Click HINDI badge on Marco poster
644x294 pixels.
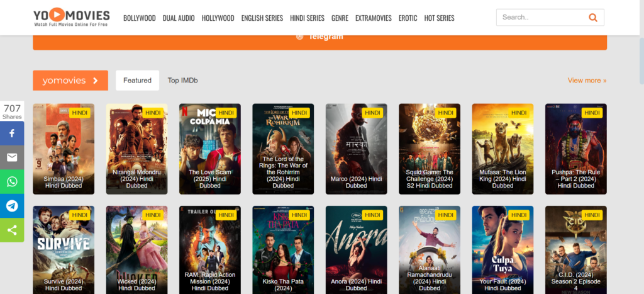click(x=372, y=113)
